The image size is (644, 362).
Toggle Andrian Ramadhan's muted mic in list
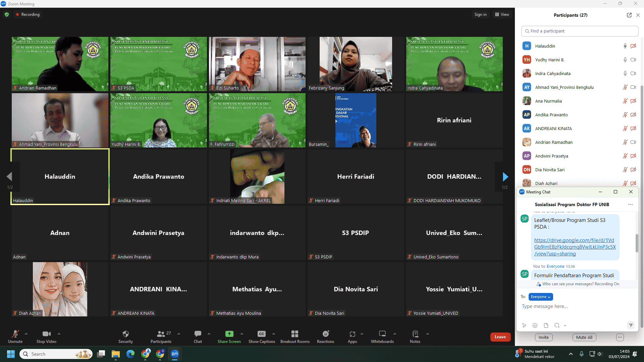(x=625, y=142)
